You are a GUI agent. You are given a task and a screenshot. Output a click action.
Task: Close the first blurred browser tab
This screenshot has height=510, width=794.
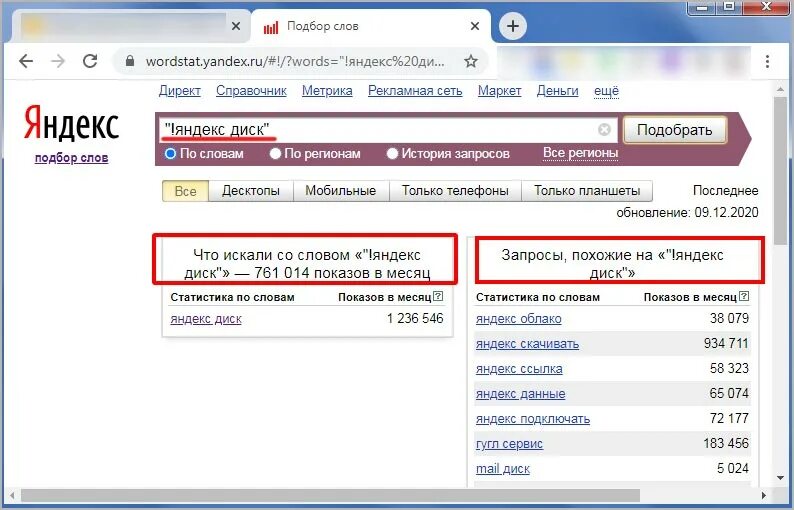(236, 26)
